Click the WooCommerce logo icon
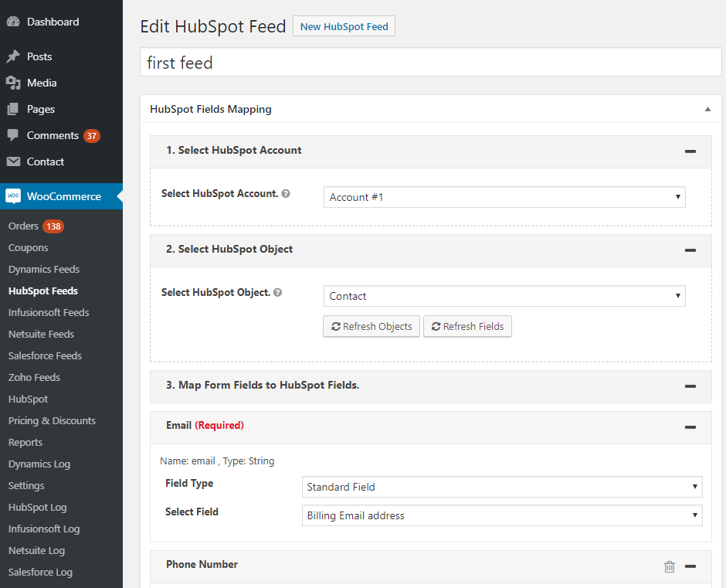Image resolution: width=726 pixels, height=588 pixels. click(13, 196)
